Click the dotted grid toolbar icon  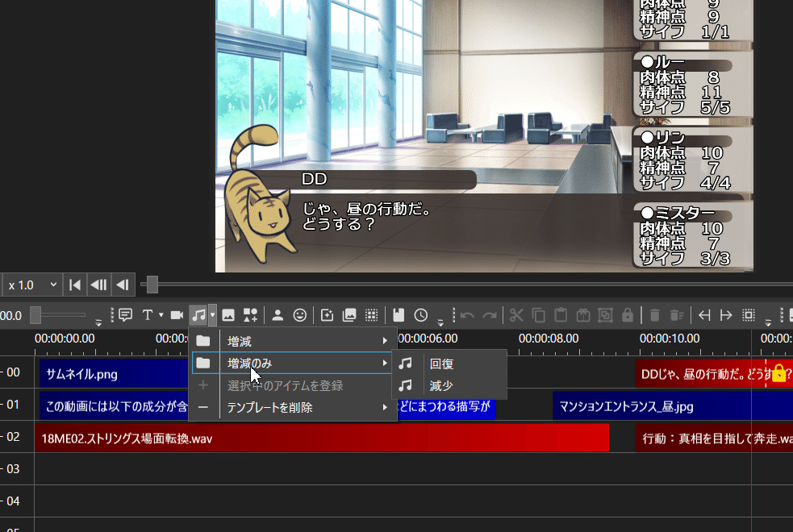[x=372, y=315]
